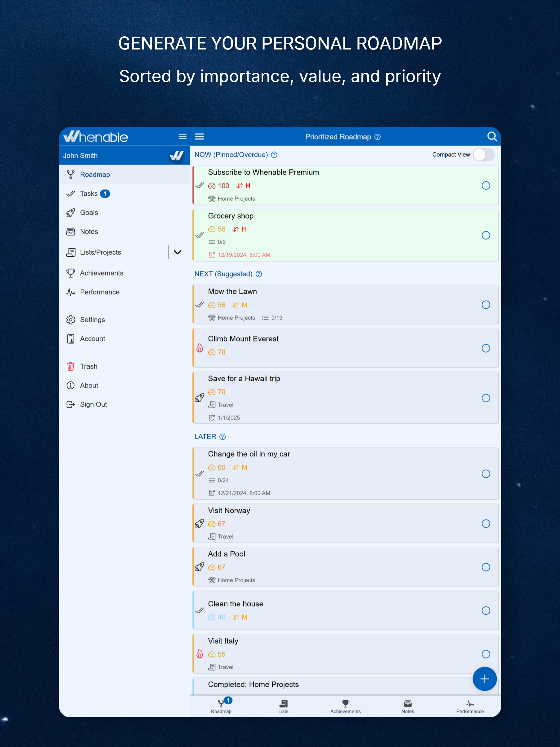This screenshot has width=560, height=747.
Task: Go to Goals in the sidebar
Action: tap(124, 212)
